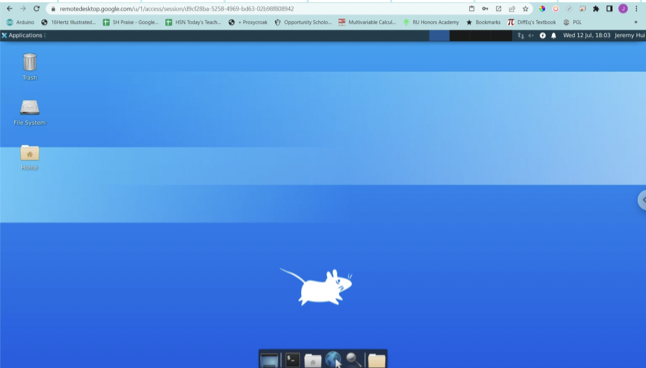Reload the remote desktop page
This screenshot has height=368, width=646.
pos(37,9)
